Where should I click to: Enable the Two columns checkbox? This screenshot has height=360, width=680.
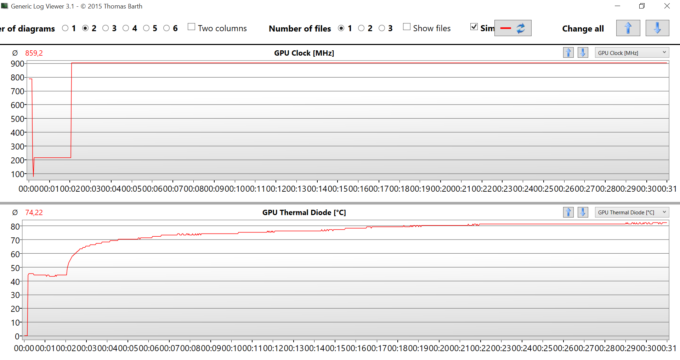[191, 27]
